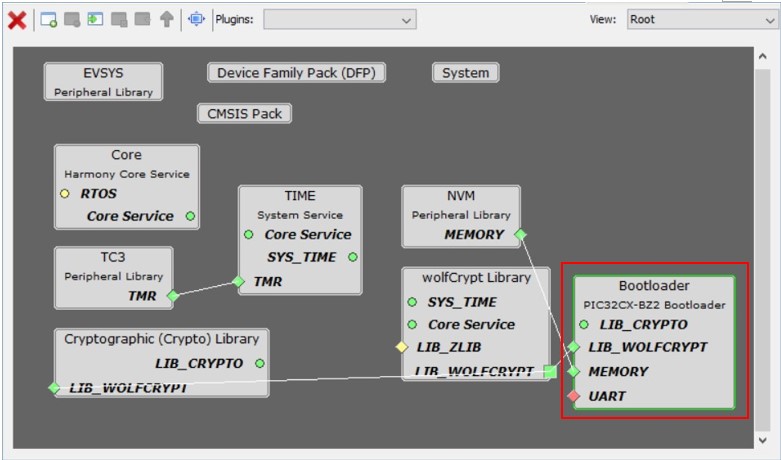The image size is (781, 460).
Task: Click the Core Service green circle on TIME block
Action: pyautogui.click(x=249, y=234)
